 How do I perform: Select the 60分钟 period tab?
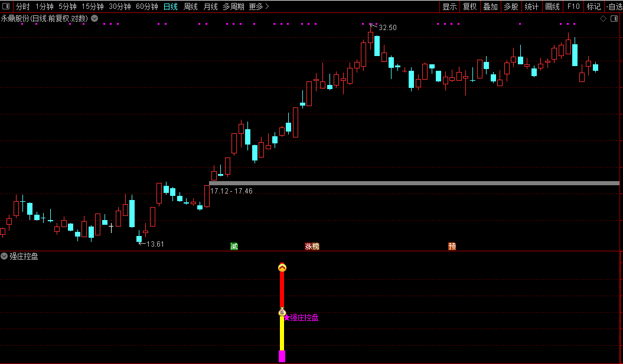pos(146,6)
